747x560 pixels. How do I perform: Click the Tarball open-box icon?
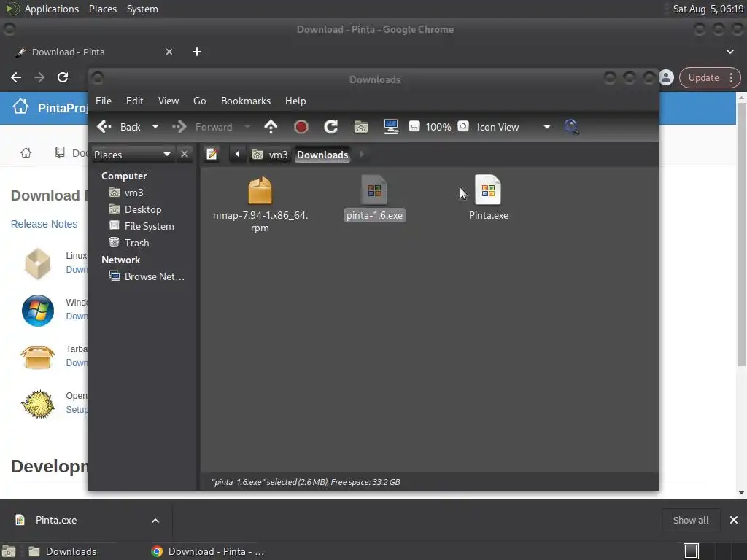(x=38, y=357)
